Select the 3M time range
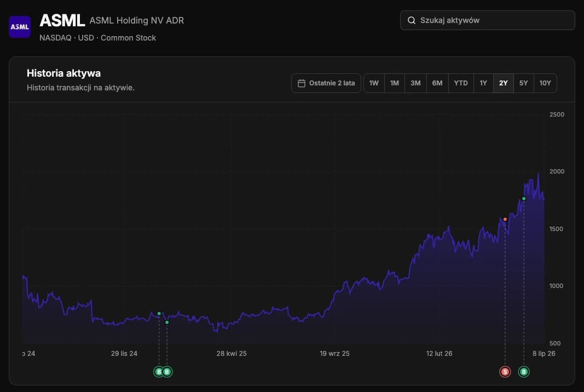Image resolution: width=584 pixels, height=392 pixels. (x=415, y=83)
